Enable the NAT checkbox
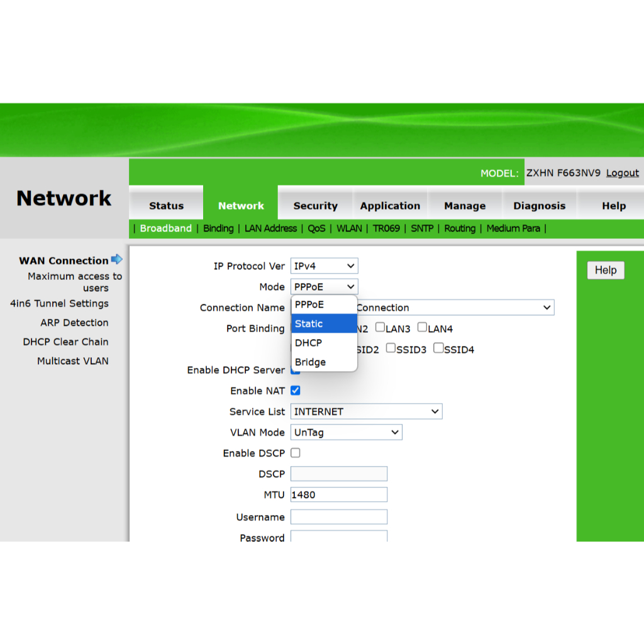Screen dimensions: 644x644 [x=295, y=391]
